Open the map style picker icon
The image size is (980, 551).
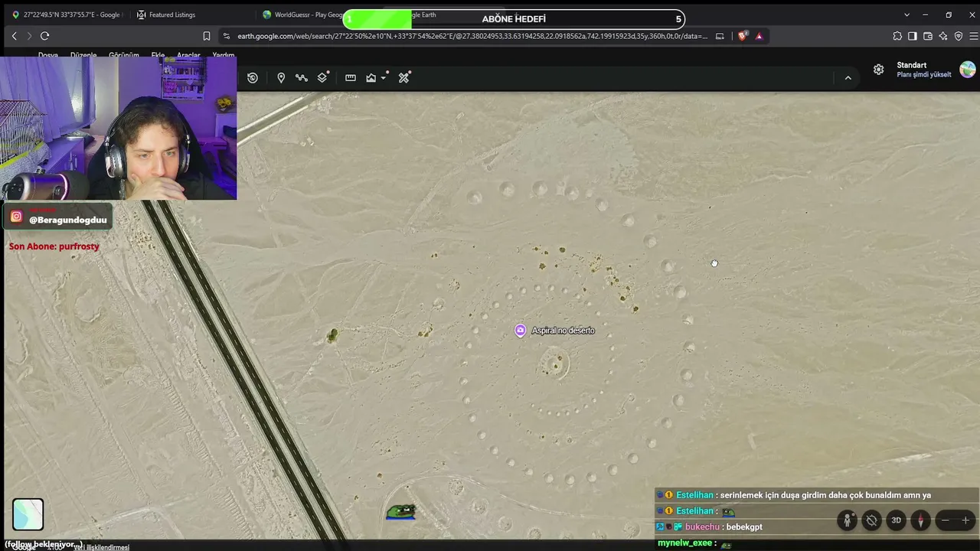[371, 77]
